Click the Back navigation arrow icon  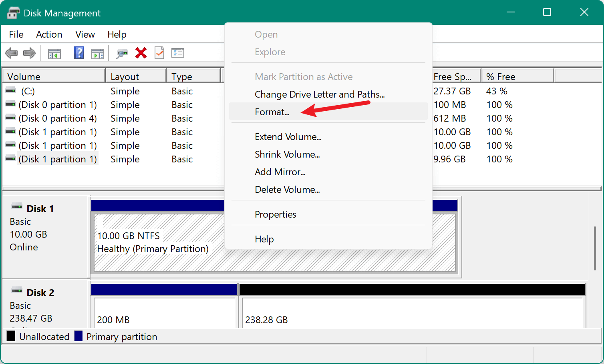pos(11,53)
